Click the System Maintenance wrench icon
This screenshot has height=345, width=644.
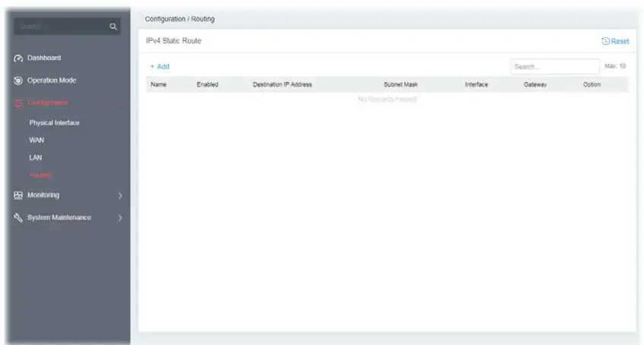coord(18,217)
